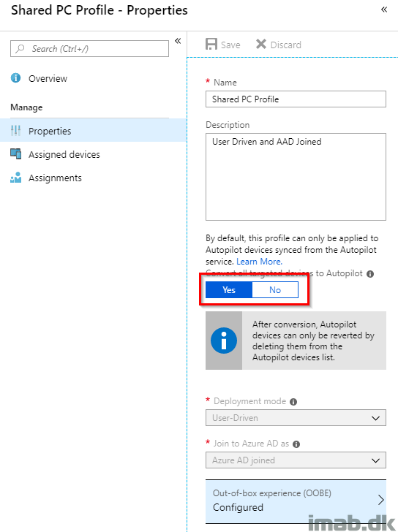Click the Assignments people icon
Screen dimensions: 398x532
pyautogui.click(x=15, y=177)
